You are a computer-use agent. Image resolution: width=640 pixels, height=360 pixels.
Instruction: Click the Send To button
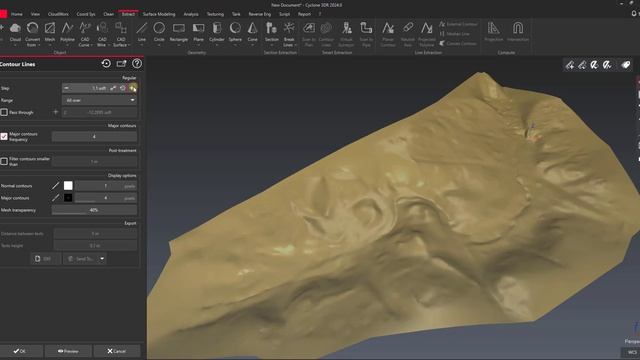click(81, 259)
